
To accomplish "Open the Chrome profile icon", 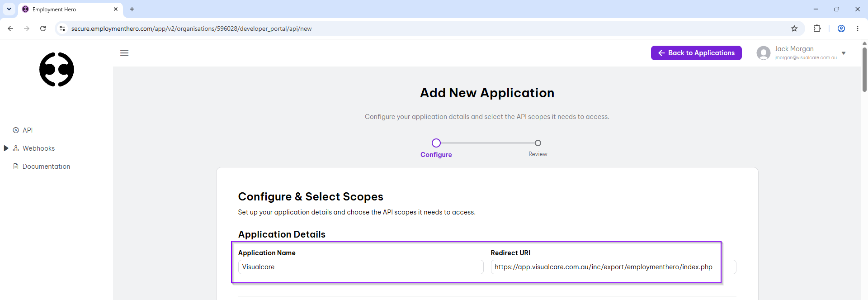I will pos(841,29).
